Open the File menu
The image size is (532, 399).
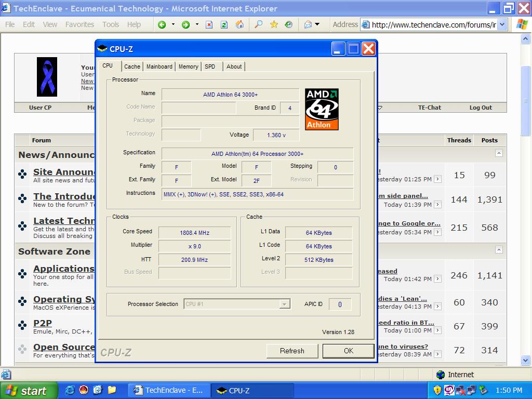tap(10, 24)
